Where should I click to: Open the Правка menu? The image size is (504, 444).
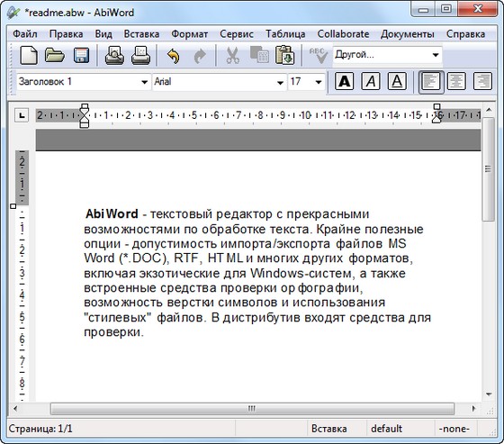[x=66, y=34]
